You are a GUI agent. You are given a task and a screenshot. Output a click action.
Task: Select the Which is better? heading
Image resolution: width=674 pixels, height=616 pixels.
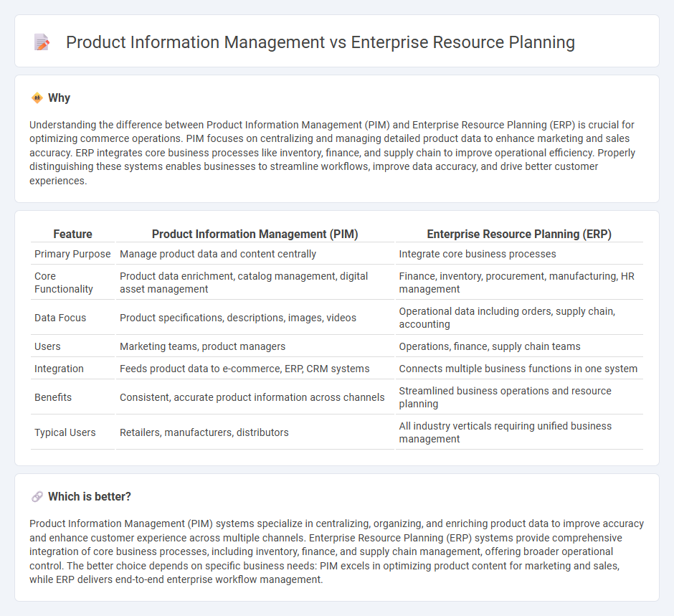click(x=90, y=496)
